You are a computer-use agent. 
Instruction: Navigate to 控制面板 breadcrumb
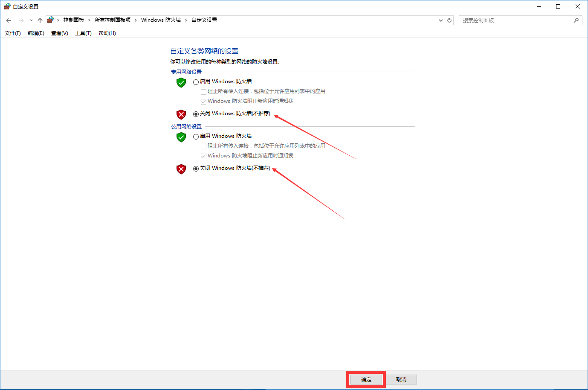point(74,20)
